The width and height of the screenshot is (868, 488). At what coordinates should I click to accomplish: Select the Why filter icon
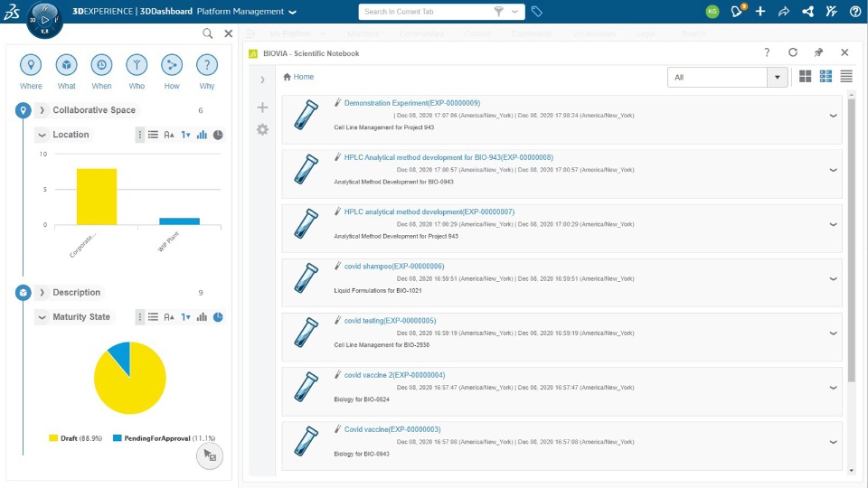coord(207,65)
